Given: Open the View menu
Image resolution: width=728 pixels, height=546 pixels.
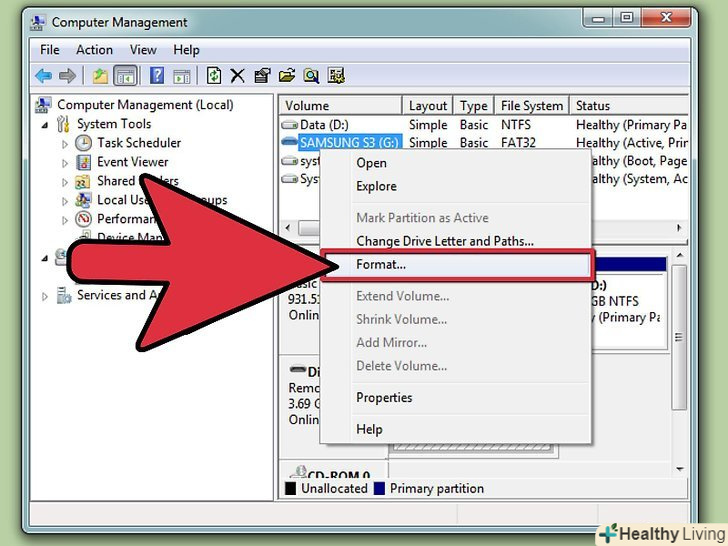Looking at the screenshot, I should coord(143,50).
